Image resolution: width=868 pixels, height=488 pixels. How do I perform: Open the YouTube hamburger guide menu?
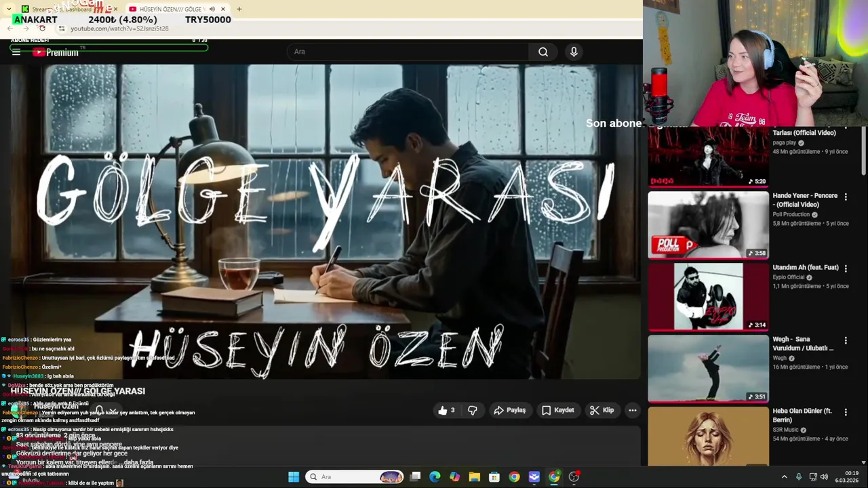(16, 52)
